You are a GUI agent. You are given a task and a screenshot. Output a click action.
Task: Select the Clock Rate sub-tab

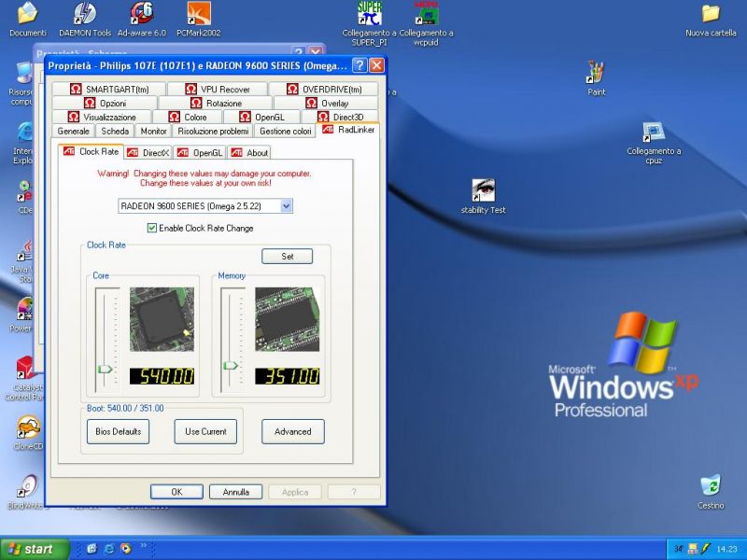(91, 152)
